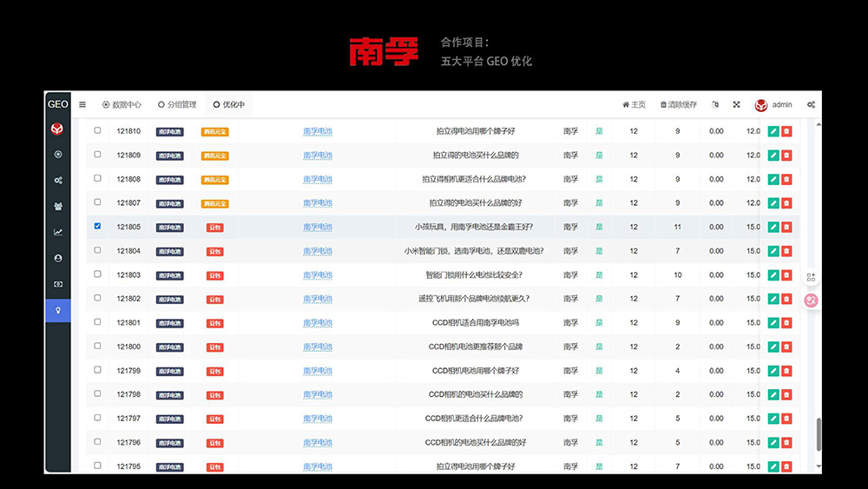868x489 pixels.
Task: Click the GEO logo in the sidebar
Action: pos(58,104)
